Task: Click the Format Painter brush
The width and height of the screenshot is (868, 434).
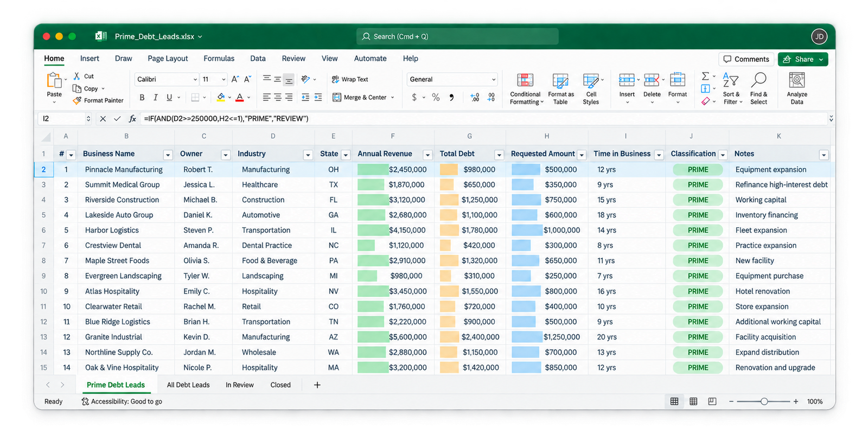Action: pos(77,100)
